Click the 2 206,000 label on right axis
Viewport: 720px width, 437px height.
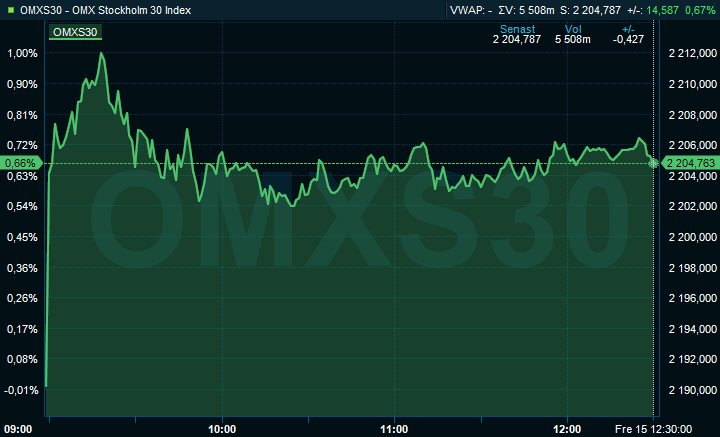click(692, 145)
